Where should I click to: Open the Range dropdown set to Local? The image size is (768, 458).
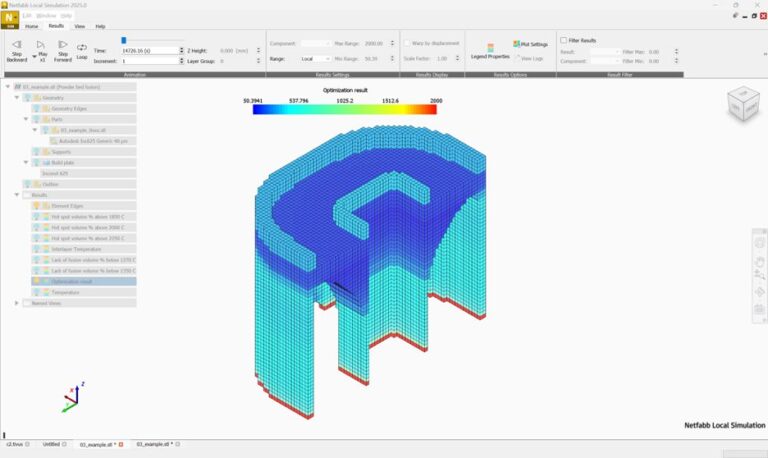pos(315,59)
